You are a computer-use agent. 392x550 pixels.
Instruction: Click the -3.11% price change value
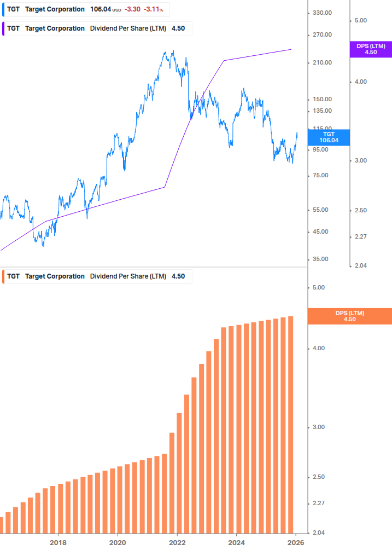153,9
